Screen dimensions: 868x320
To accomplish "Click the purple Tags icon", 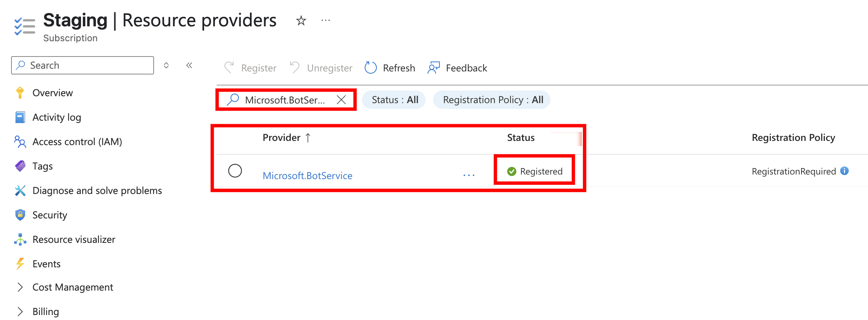I will pyautogui.click(x=20, y=166).
